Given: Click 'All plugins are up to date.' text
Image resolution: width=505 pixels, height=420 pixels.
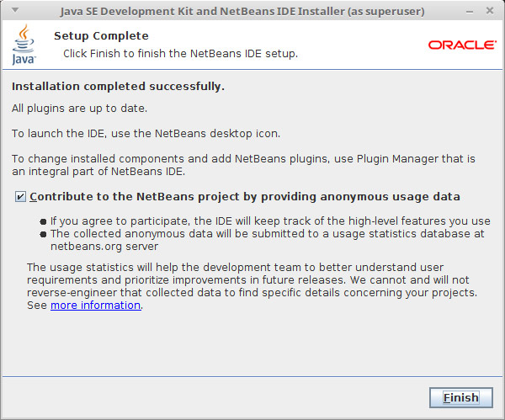Looking at the screenshot, I should (80, 109).
